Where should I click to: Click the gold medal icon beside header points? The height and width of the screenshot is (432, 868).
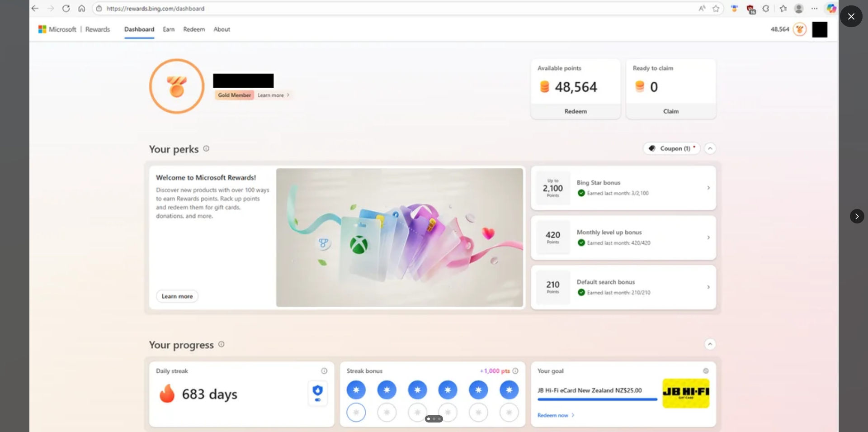(x=800, y=29)
